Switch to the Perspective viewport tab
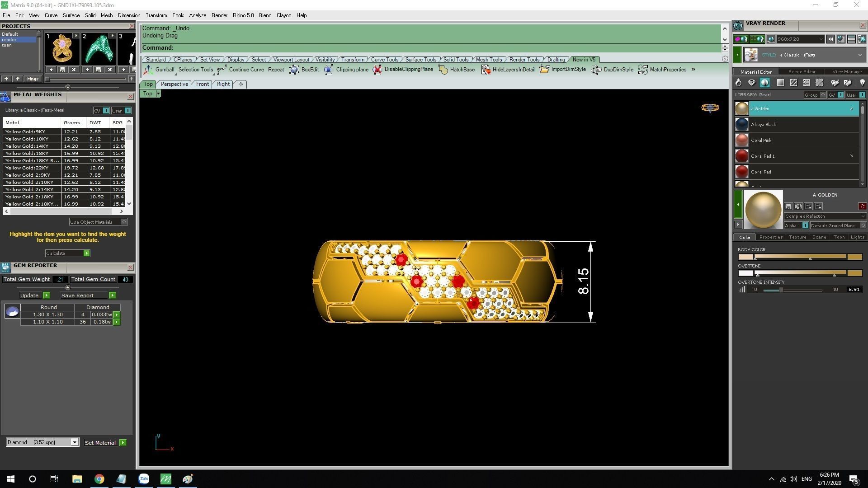 (x=174, y=84)
